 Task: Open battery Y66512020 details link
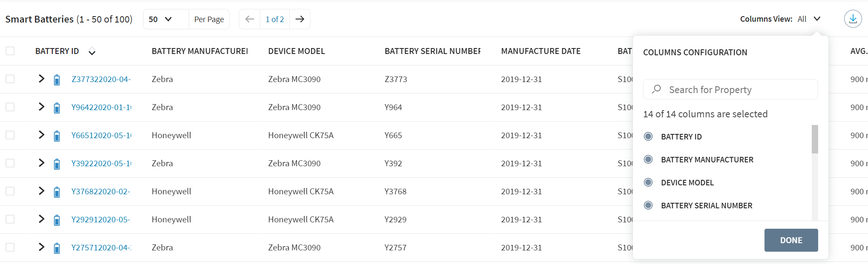101,135
